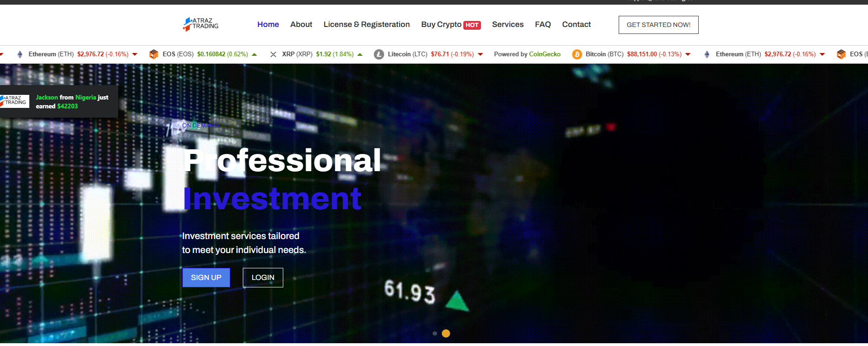Click the Ethereum icon before first ETH price
Viewport: 868px width, 346px height.
20,54
